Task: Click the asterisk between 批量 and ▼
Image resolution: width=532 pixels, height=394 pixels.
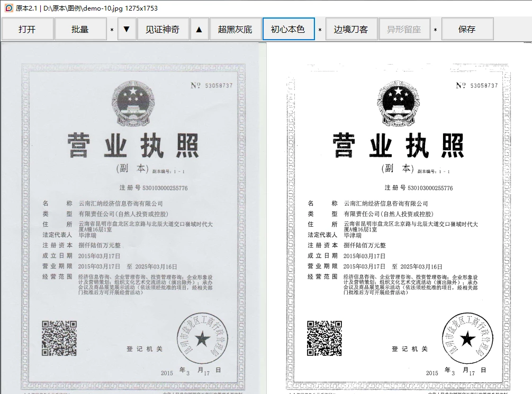Action: [x=112, y=30]
